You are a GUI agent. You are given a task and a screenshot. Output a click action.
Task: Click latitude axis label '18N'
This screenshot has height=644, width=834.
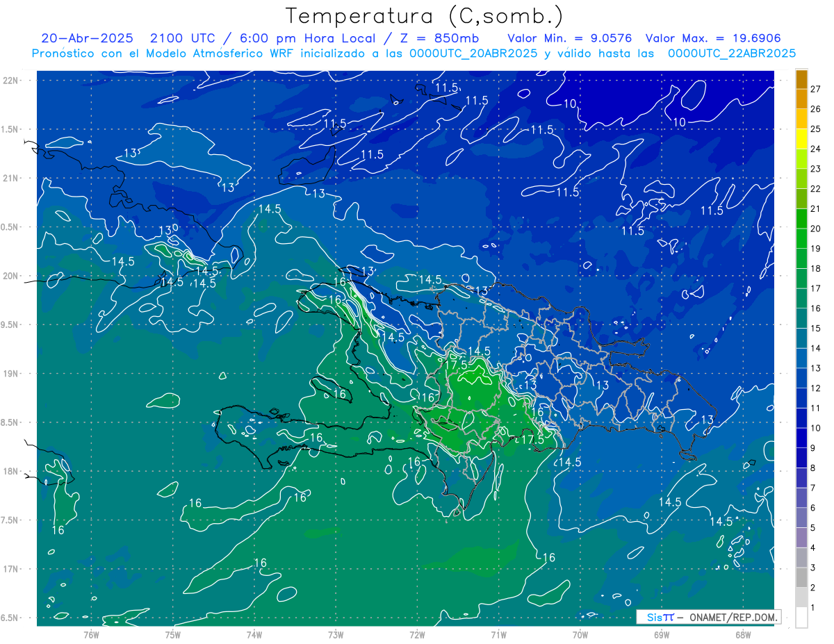10,471
